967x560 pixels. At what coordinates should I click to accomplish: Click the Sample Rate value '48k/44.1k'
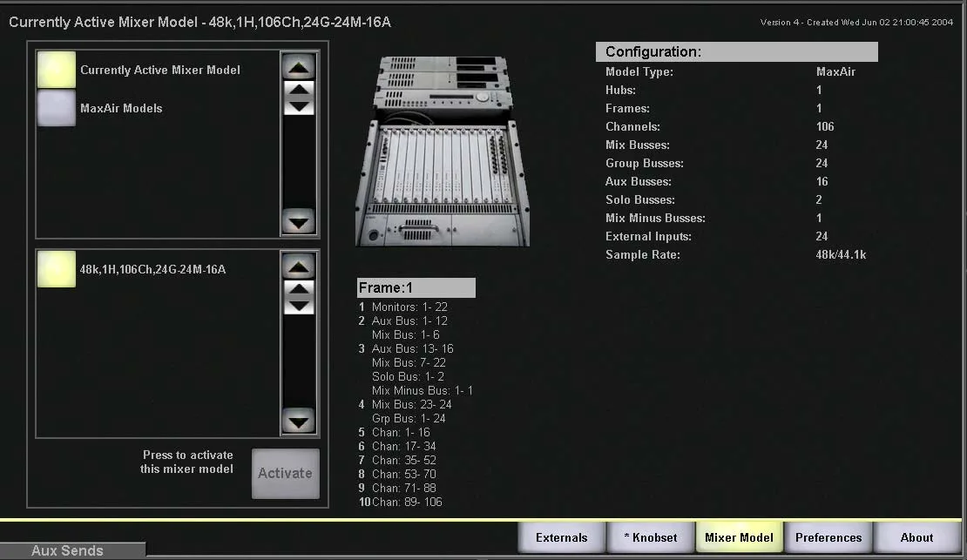tap(841, 254)
